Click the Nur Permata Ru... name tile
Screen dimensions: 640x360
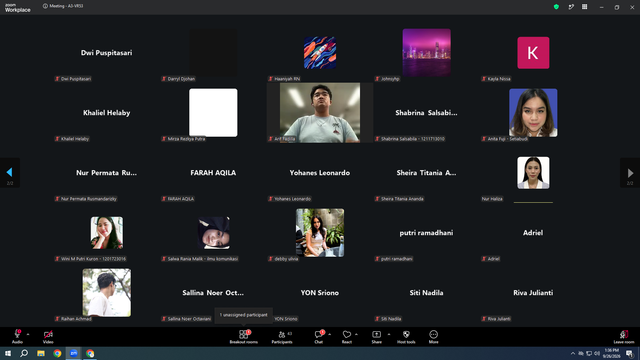click(107, 173)
